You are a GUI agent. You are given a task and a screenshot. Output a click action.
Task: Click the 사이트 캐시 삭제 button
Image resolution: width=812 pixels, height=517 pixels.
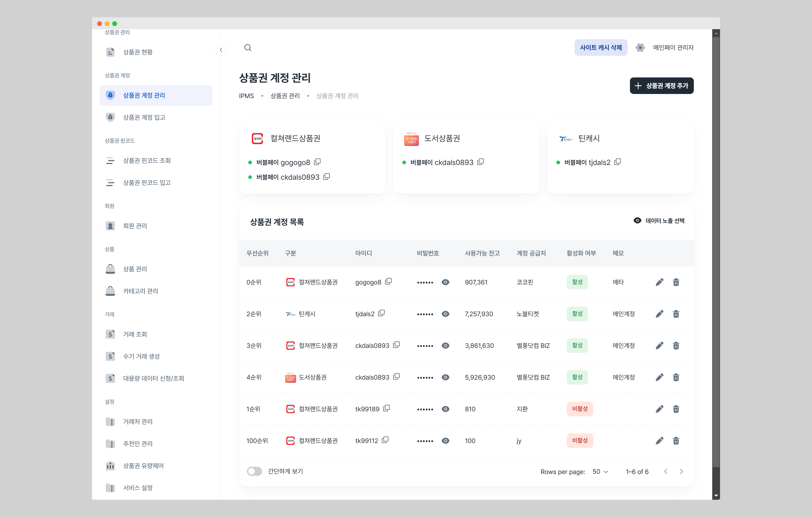click(600, 48)
